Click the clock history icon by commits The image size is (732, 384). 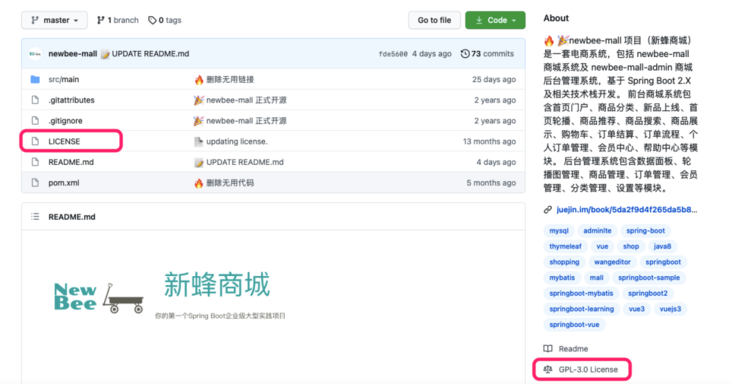(465, 54)
